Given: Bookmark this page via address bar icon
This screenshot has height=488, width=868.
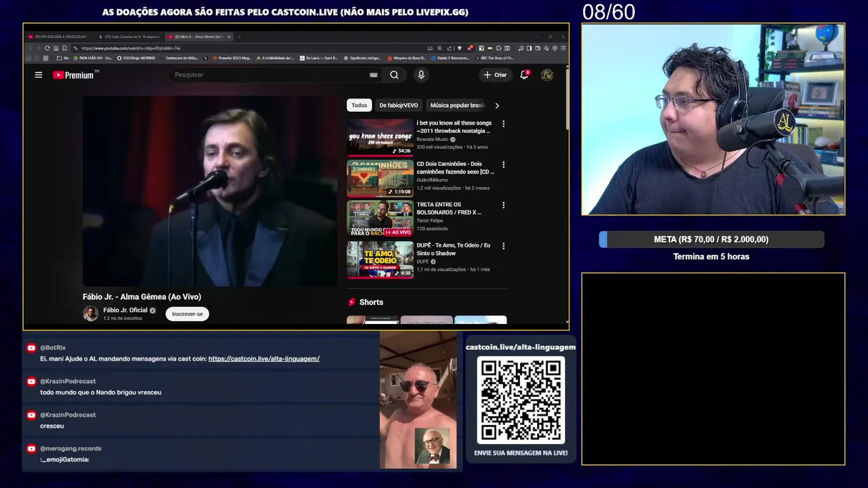Looking at the screenshot, I should 64,48.
